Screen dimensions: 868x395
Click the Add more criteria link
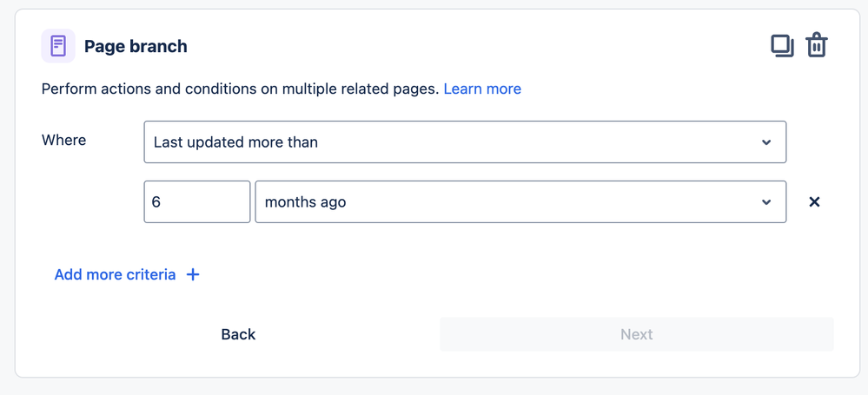point(115,274)
